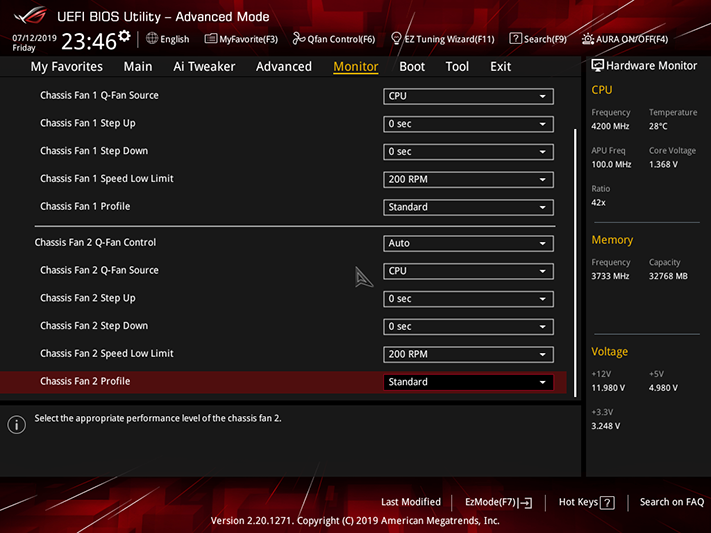
Task: Switch to Exit tab
Action: [501, 67]
